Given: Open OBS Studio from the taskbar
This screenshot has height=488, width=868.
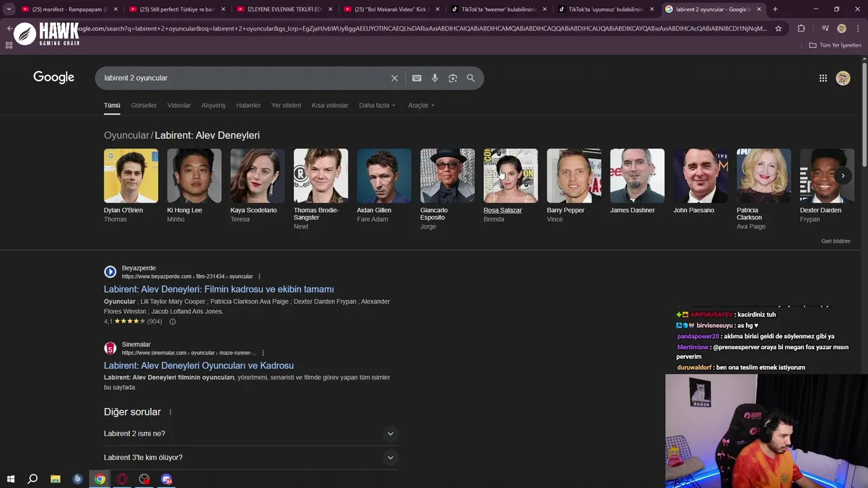Looking at the screenshot, I should 144,479.
